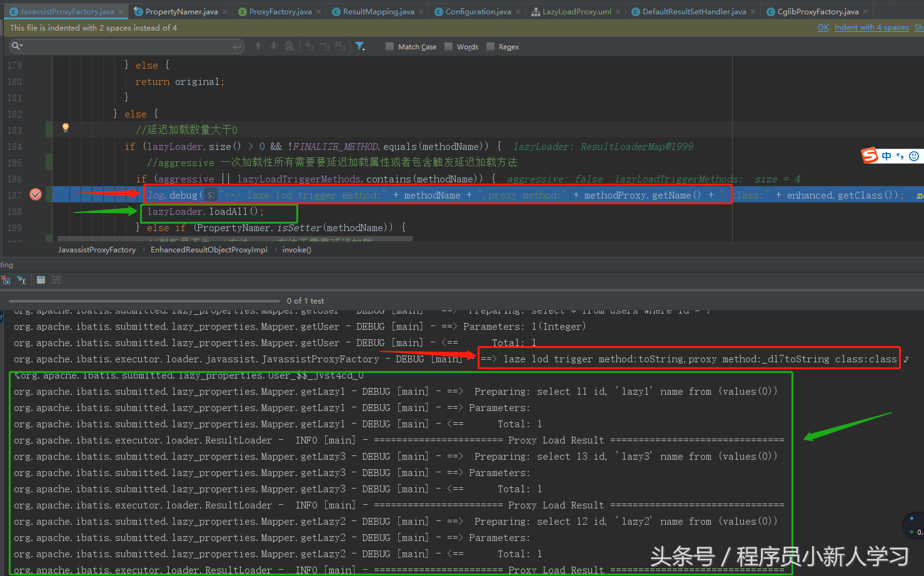Close the Configuration.java tab

[518, 11]
